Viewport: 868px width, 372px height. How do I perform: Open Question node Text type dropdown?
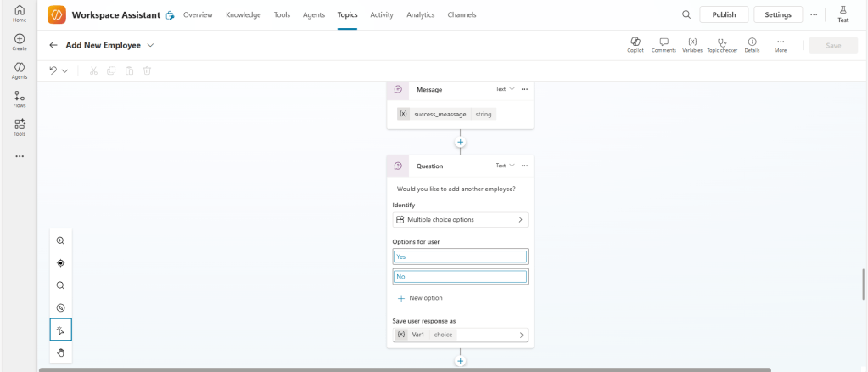[505, 166]
